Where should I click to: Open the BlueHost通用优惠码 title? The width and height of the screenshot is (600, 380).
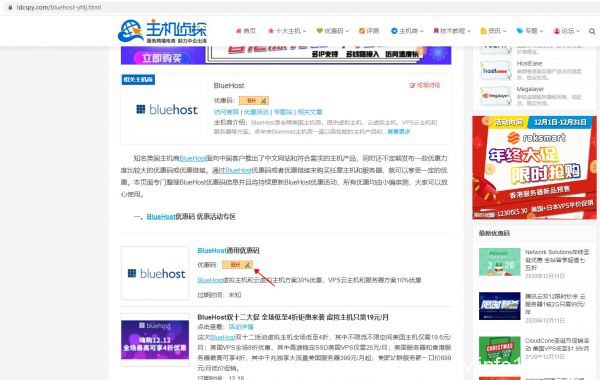(228, 251)
